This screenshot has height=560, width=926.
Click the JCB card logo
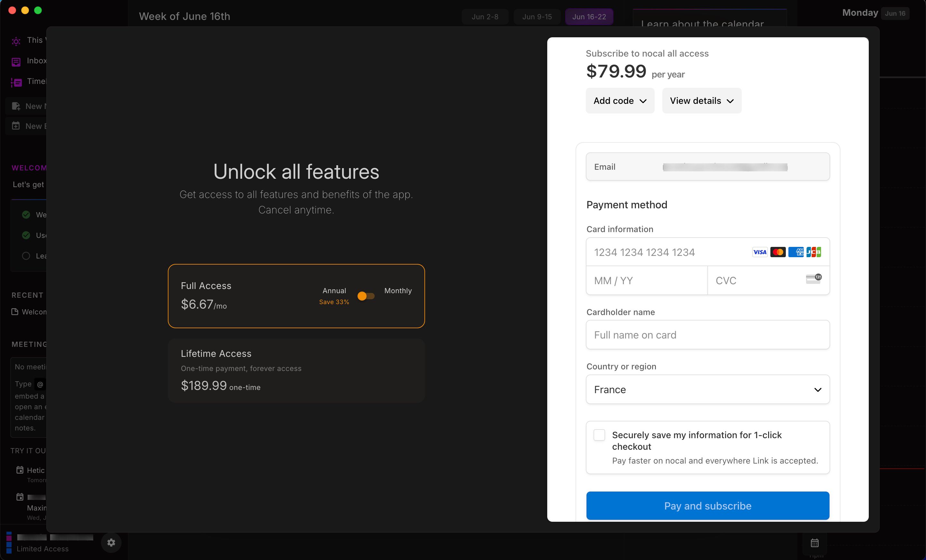click(814, 252)
